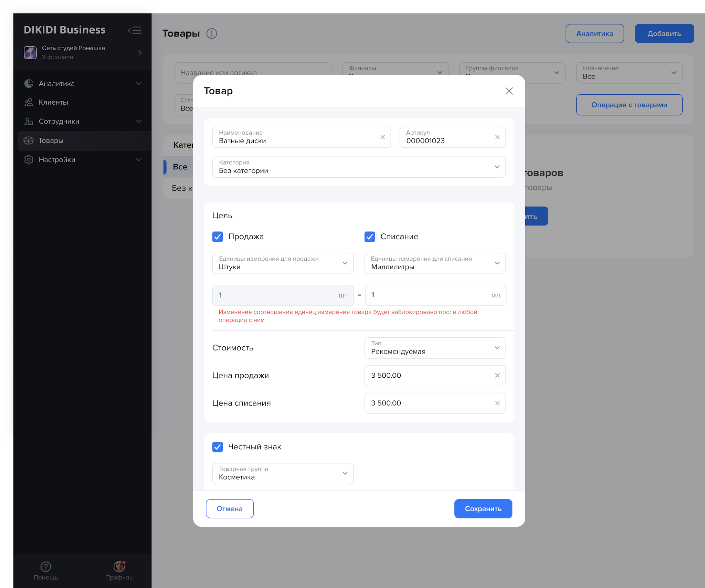705x588 pixels.
Task: Close the Товар dialog
Action: coord(509,91)
